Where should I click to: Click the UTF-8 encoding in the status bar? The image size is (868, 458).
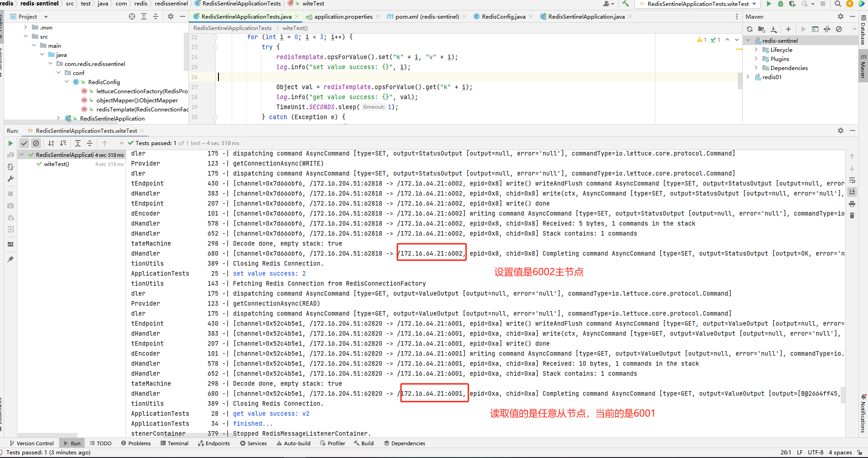(816, 453)
